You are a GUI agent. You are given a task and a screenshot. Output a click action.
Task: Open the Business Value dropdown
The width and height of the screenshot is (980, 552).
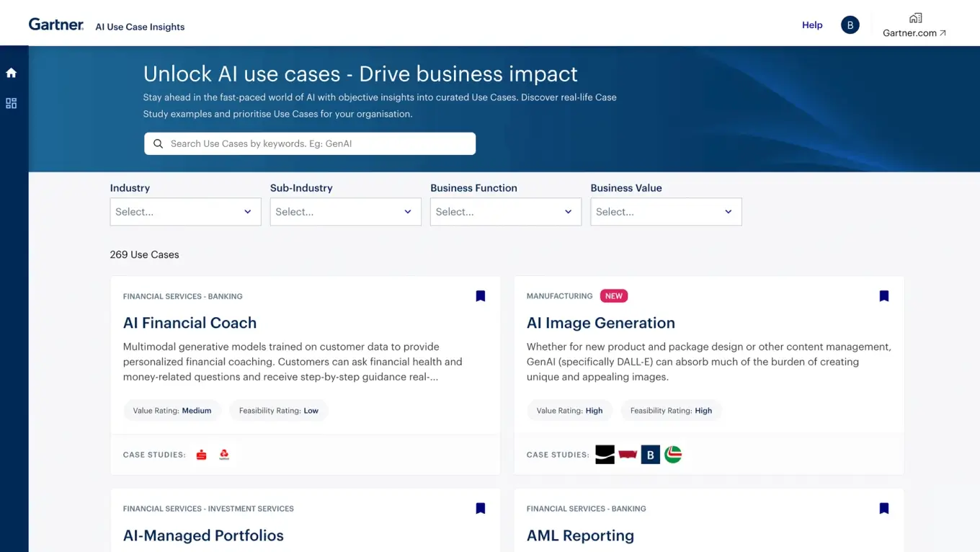pos(665,211)
